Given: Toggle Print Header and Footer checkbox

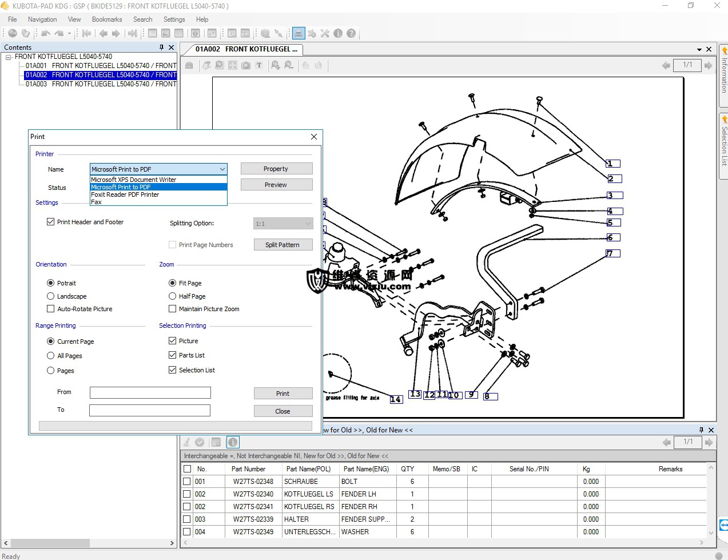Looking at the screenshot, I should tap(51, 222).
